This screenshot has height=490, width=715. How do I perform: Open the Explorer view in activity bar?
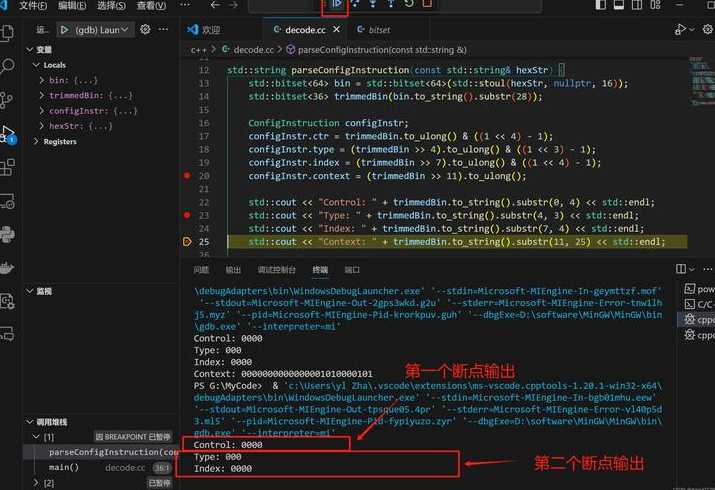pyautogui.click(x=7, y=33)
